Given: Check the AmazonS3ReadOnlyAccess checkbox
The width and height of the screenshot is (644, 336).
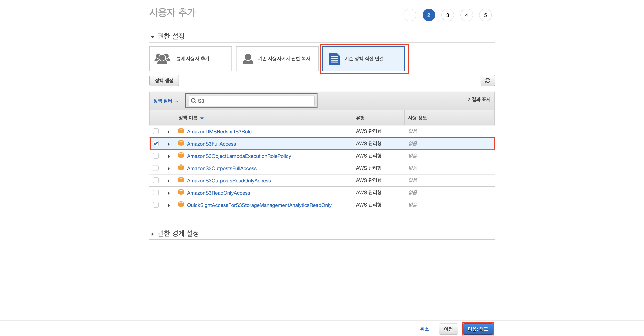Looking at the screenshot, I should click(156, 193).
